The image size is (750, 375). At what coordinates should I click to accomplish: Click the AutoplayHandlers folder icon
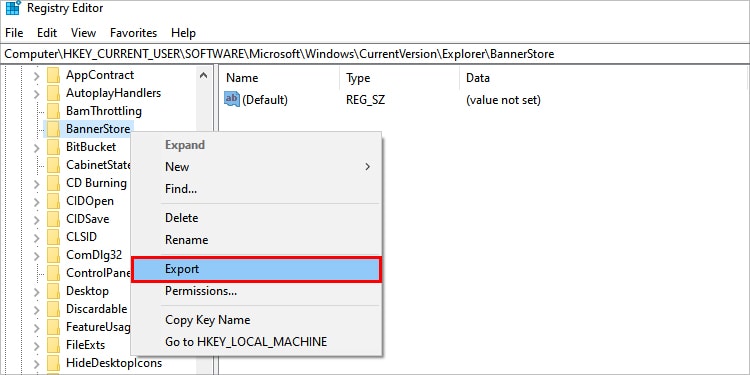pyautogui.click(x=53, y=93)
